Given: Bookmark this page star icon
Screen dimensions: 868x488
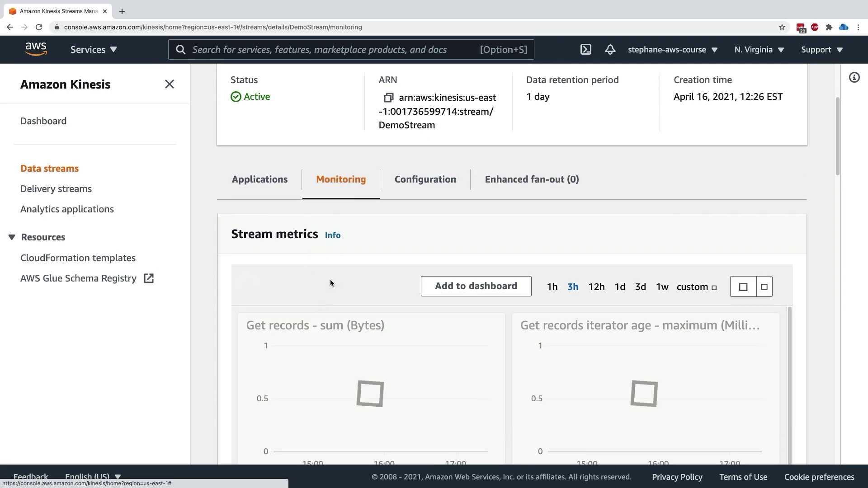Looking at the screenshot, I should [x=782, y=27].
